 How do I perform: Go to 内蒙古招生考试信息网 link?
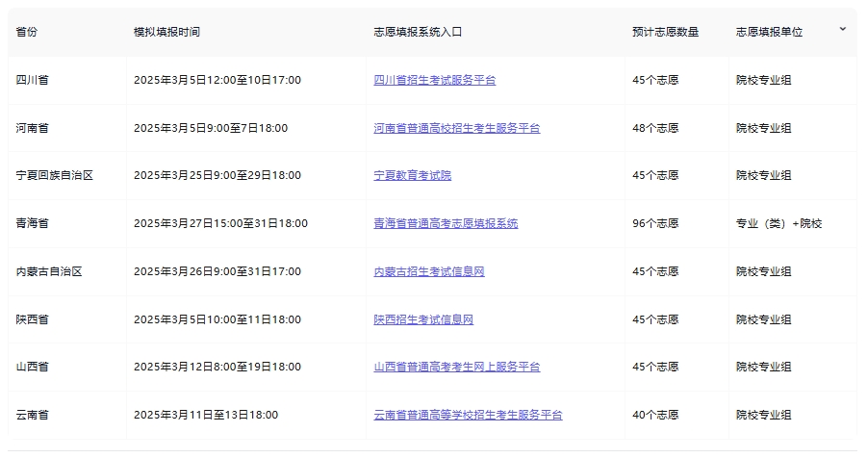[429, 272]
